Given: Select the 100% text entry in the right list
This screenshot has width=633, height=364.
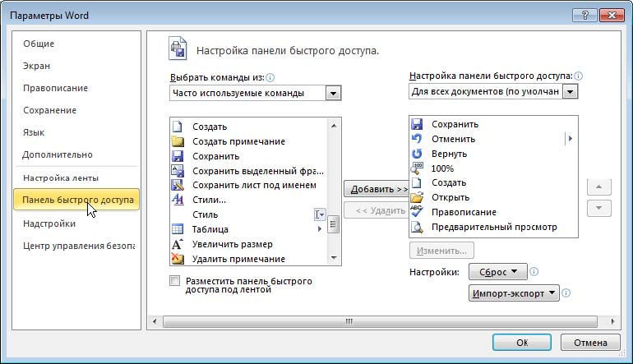Looking at the screenshot, I should tap(443, 168).
